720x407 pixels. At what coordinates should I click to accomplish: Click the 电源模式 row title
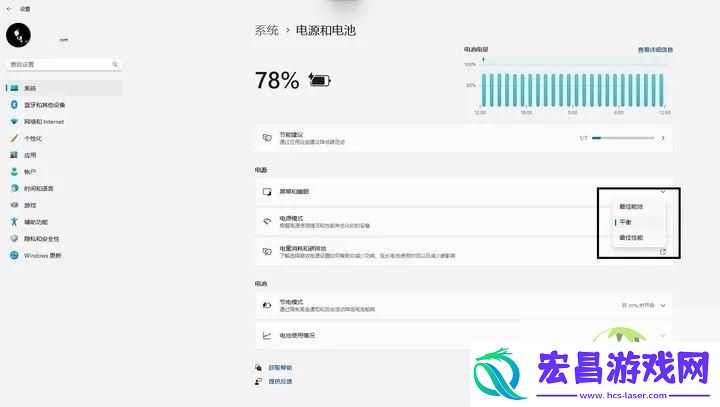coord(291,218)
